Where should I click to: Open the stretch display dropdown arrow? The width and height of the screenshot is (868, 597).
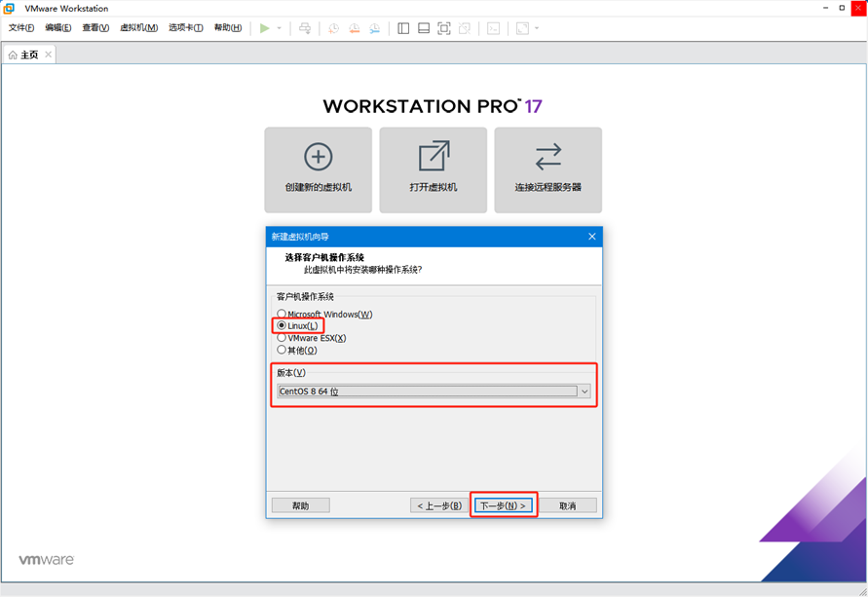tap(537, 28)
